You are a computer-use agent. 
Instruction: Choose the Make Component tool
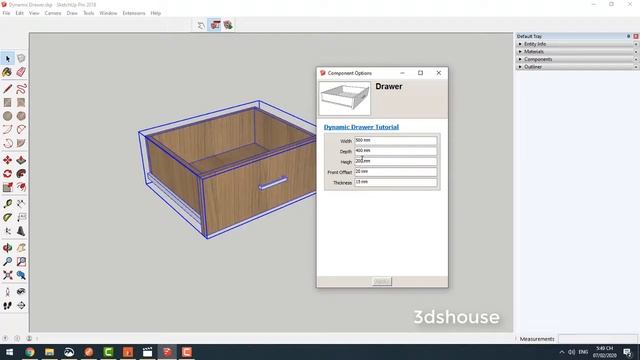click(x=21, y=59)
